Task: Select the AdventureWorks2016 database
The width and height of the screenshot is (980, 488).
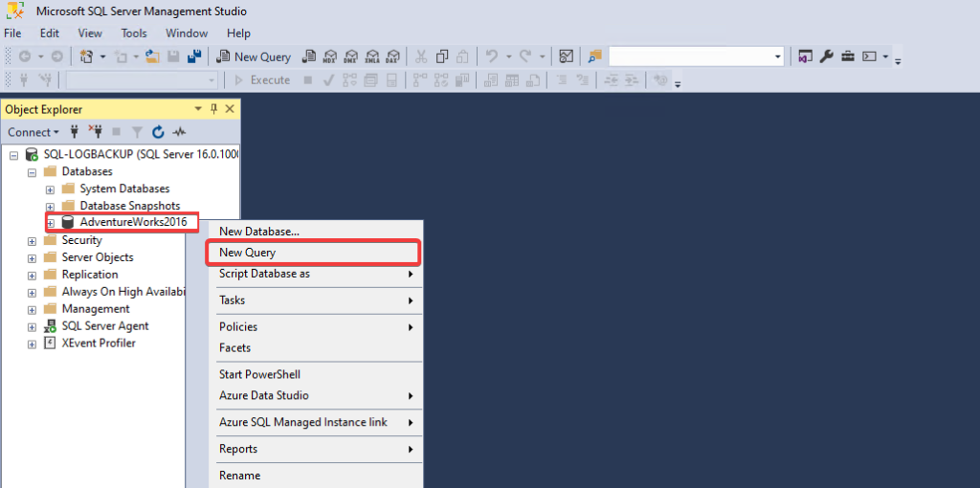Action: click(x=133, y=222)
